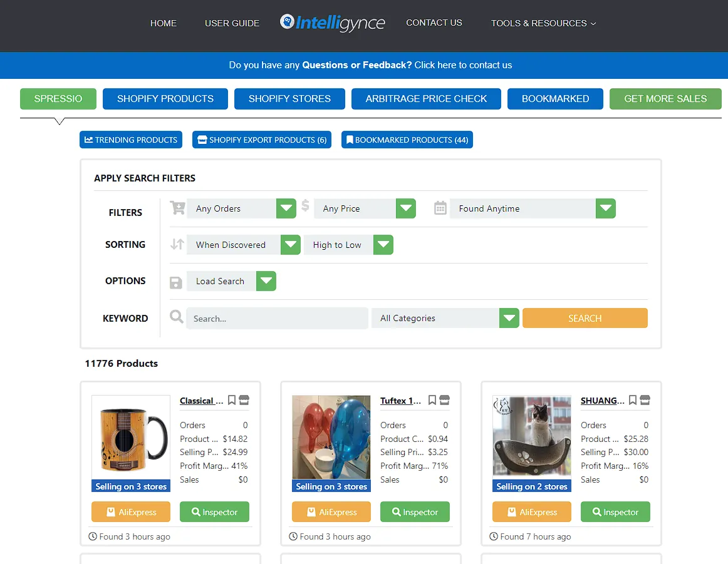The height and width of the screenshot is (564, 728).
Task: Click the shopping cart orders filter icon
Action: 177,208
